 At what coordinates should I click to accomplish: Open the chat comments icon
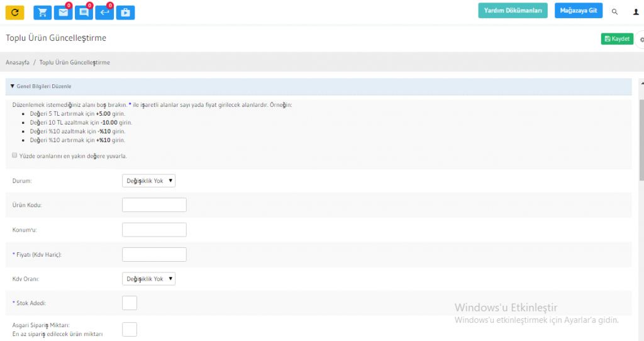tap(84, 12)
